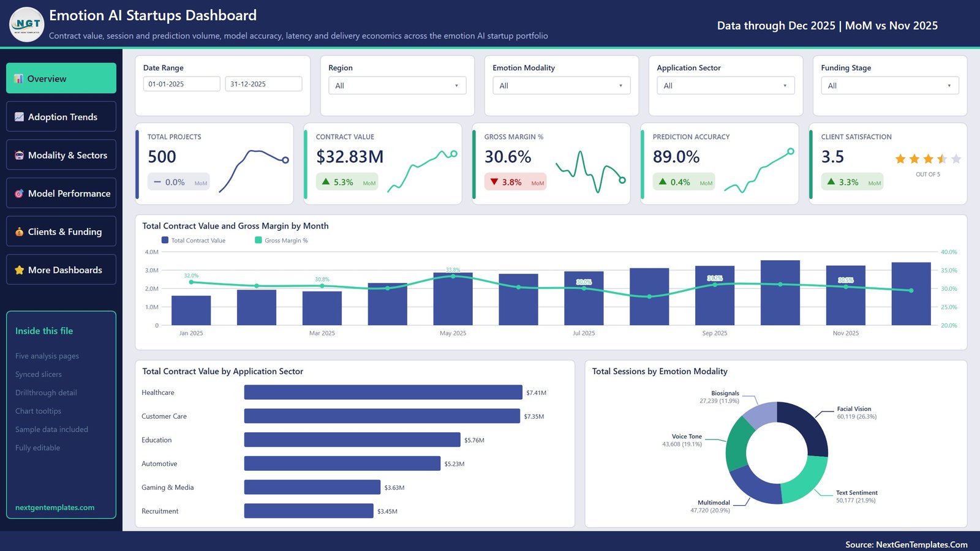Click the green up arrow in Contract Value card
The height and width of the screenshot is (551, 980).
tap(326, 182)
